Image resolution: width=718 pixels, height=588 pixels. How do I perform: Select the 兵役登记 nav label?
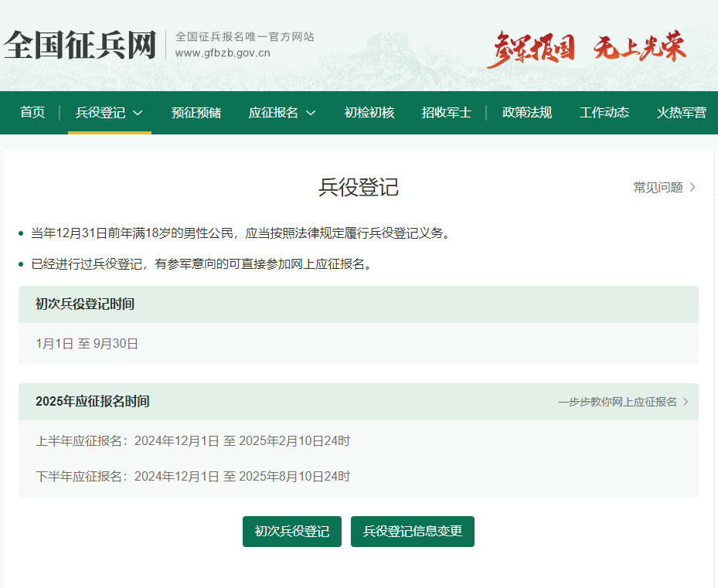100,113
